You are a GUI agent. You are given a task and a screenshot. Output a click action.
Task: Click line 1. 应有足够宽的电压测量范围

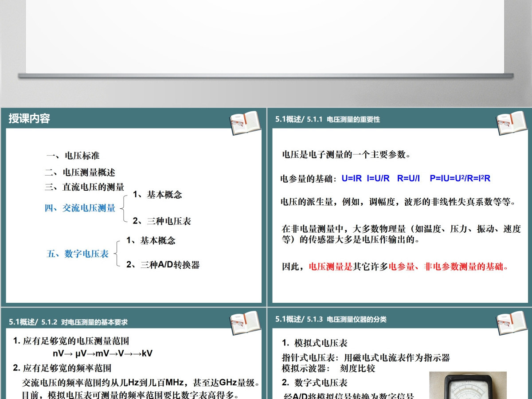click(71, 341)
